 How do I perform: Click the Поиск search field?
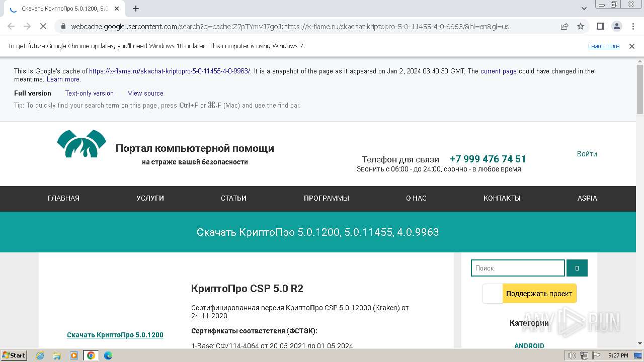(518, 268)
